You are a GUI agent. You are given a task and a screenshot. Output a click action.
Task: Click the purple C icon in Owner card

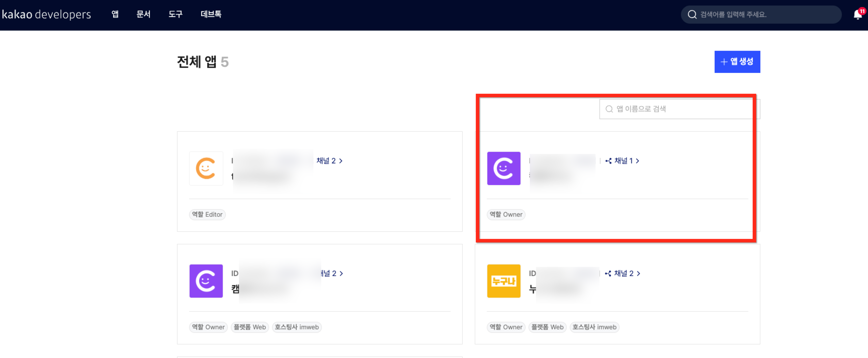pyautogui.click(x=503, y=168)
